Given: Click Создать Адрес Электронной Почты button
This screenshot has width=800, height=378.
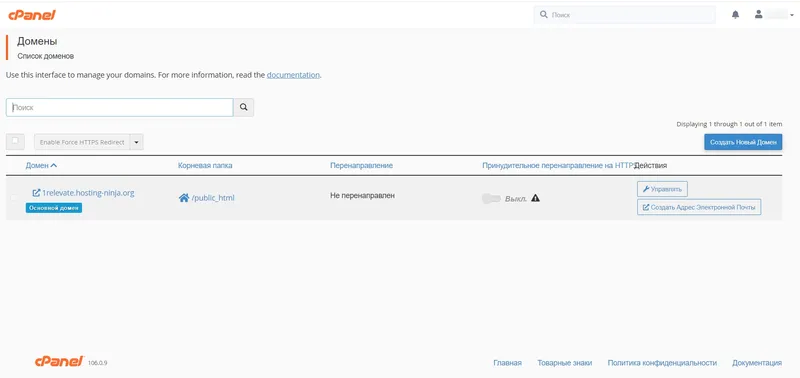Looking at the screenshot, I should coord(699,207).
